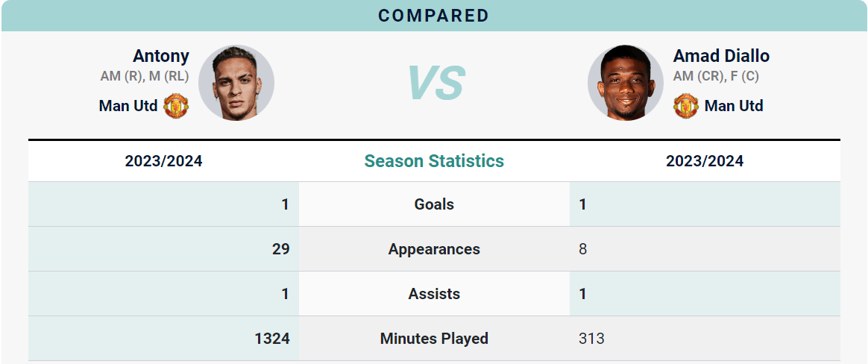Open the right 2023/2024 season selector

click(x=705, y=160)
